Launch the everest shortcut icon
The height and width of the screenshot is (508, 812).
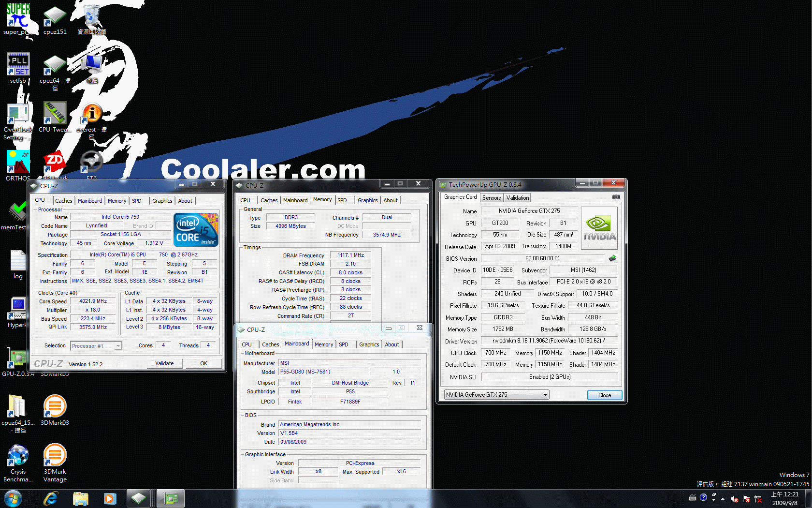pyautogui.click(x=91, y=121)
